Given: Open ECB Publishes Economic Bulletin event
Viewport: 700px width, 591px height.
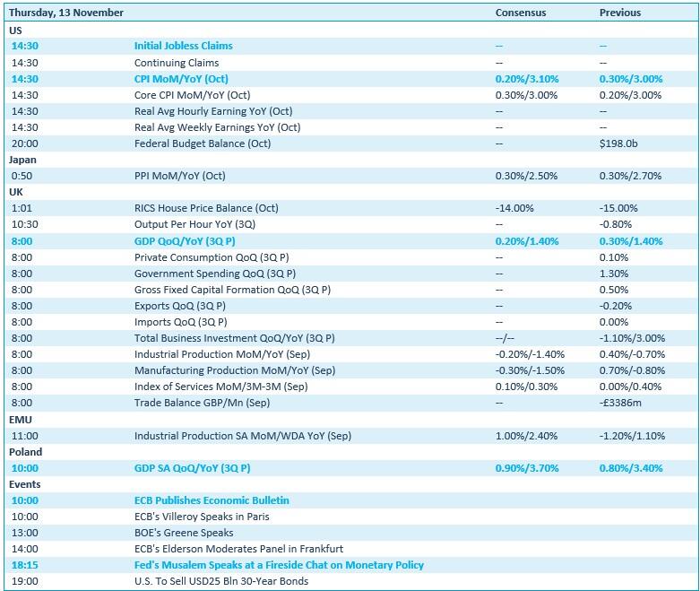Looking at the screenshot, I should point(212,500).
